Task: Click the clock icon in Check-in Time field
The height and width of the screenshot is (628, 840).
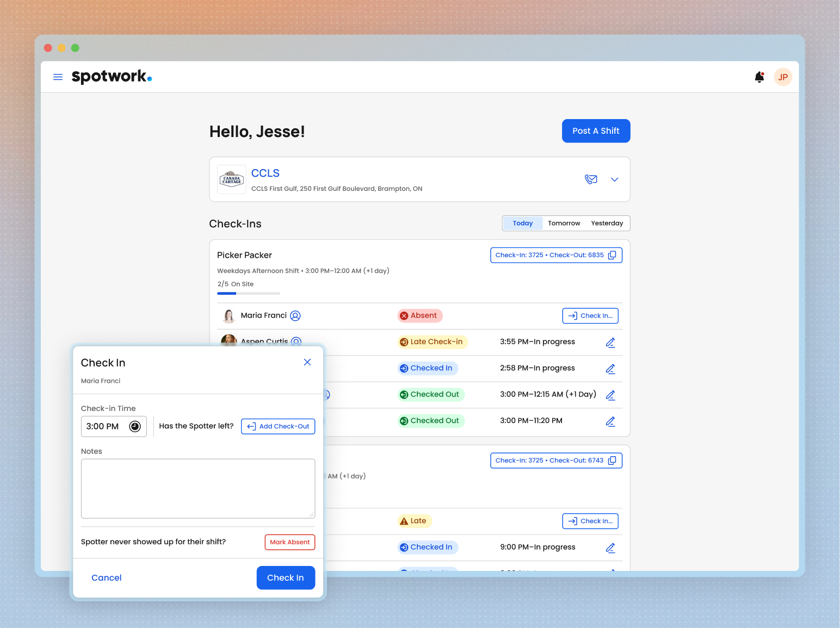Action: [135, 426]
